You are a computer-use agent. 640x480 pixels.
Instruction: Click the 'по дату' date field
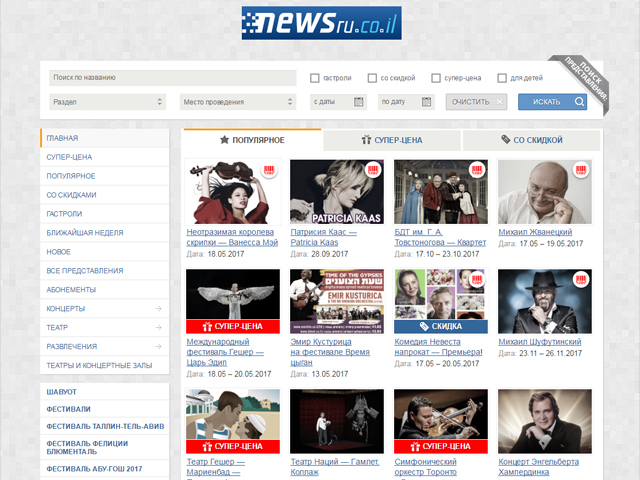[x=406, y=102]
